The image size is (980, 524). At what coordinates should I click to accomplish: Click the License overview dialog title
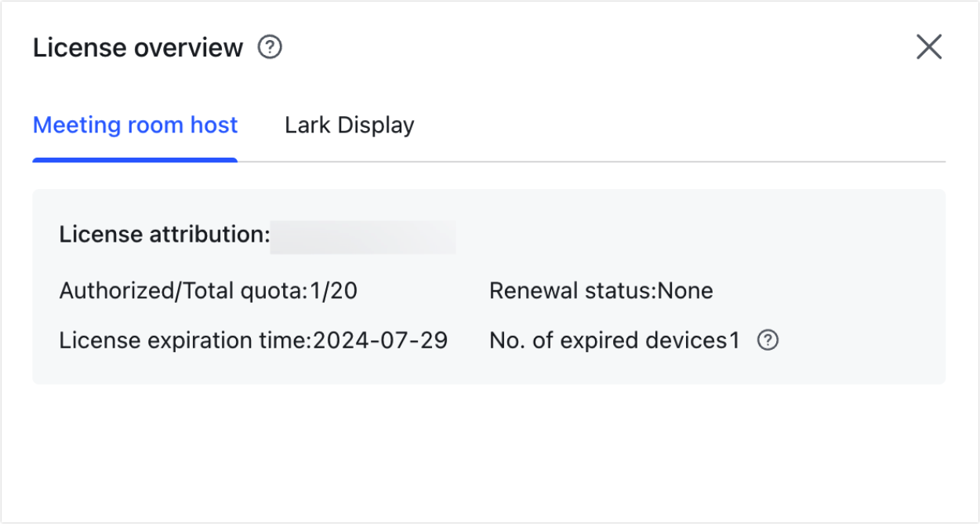(x=138, y=48)
